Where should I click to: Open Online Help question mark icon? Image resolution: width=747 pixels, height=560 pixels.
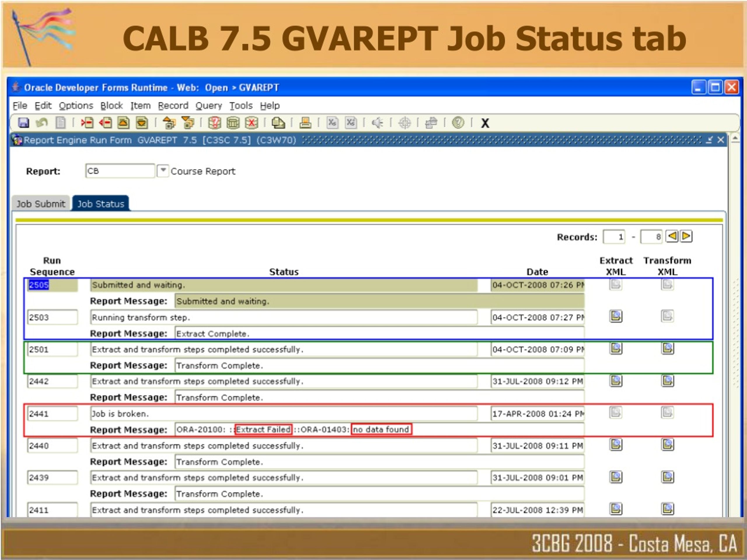[458, 123]
